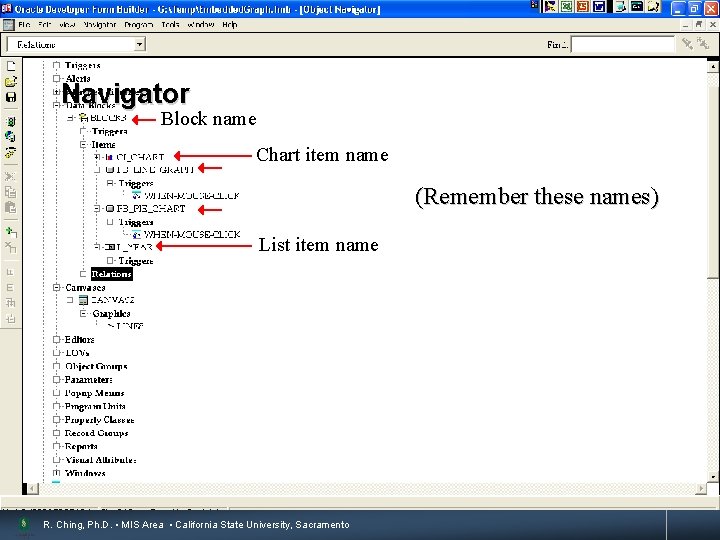720x540 pixels.
Task: Click the horizontal scrollbar right arrow
Action: pyautogui.click(x=701, y=489)
